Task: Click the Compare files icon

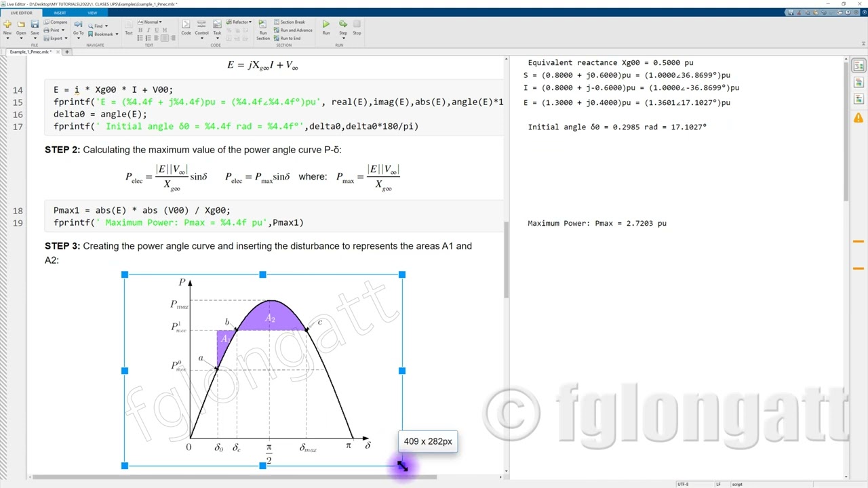Action: pos(55,22)
